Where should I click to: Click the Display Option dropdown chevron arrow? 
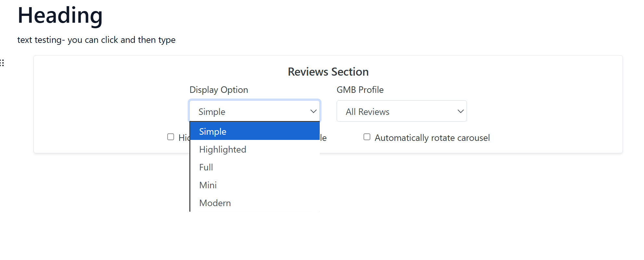(x=313, y=111)
